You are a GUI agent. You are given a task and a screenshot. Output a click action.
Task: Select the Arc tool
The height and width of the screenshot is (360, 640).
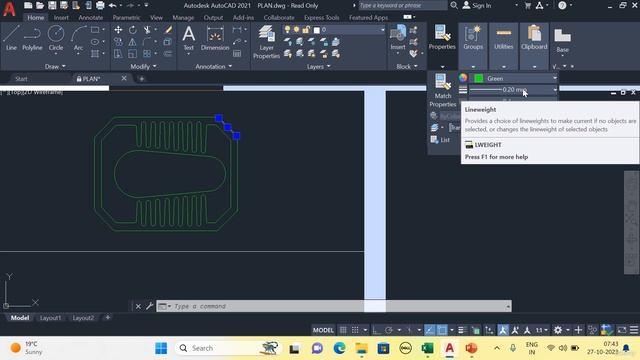[x=78, y=38]
